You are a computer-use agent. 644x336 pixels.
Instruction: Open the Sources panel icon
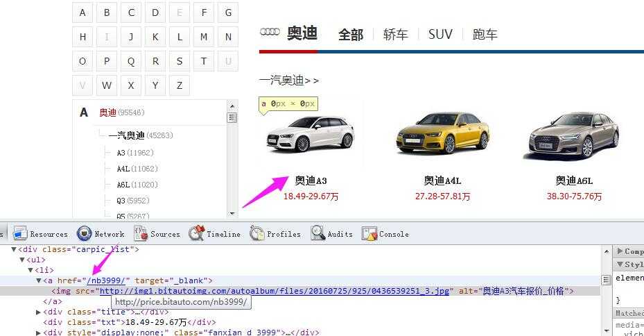pyautogui.click(x=141, y=233)
